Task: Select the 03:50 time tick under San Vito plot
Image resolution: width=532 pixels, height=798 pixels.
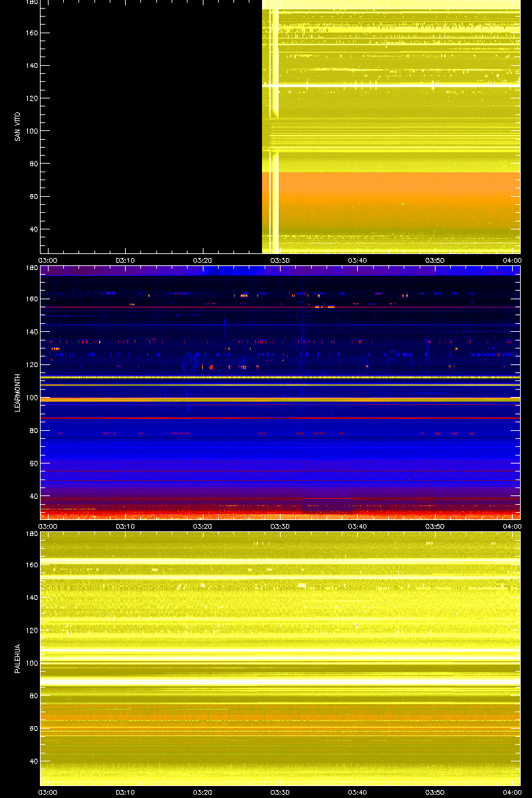Action: coord(434,260)
